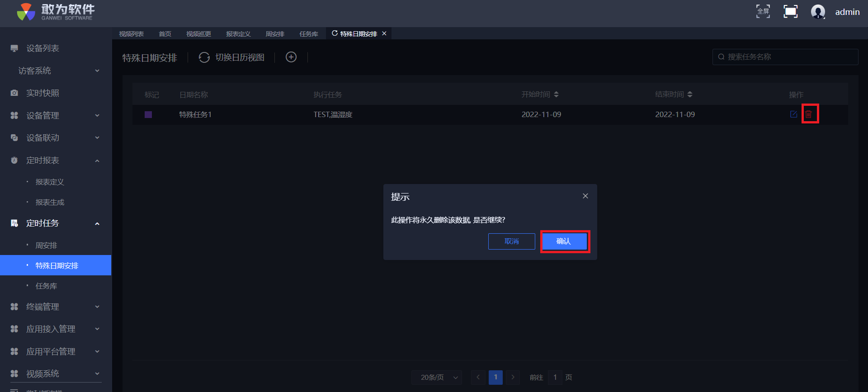Collapse the 定时报表 chevron
The image size is (868, 392).
97,161
